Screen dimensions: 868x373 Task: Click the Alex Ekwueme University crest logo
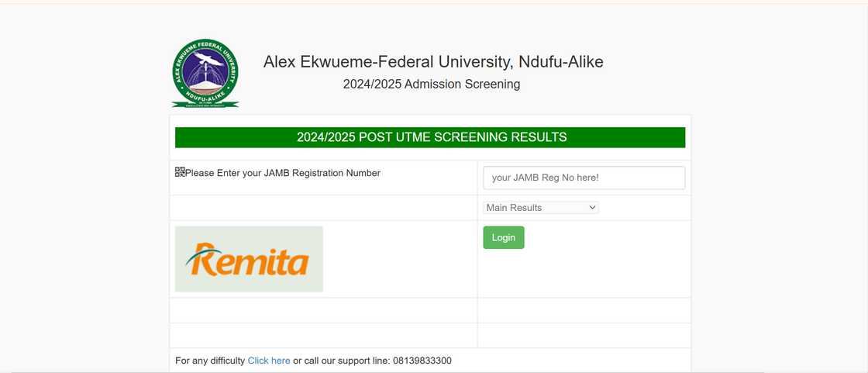click(x=205, y=73)
